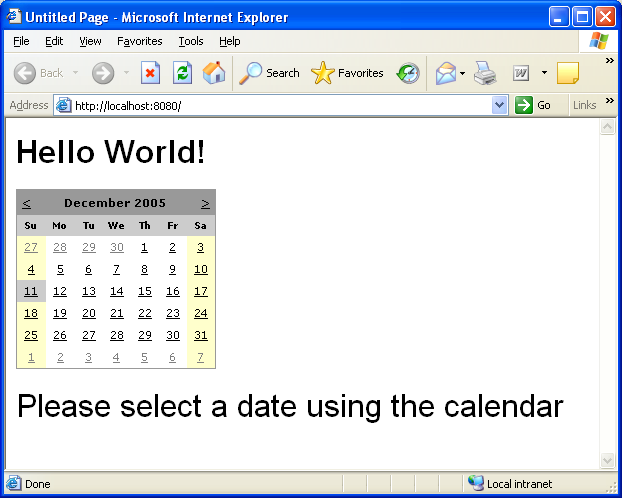
Task: Click the Mail envelope icon
Action: (x=445, y=73)
